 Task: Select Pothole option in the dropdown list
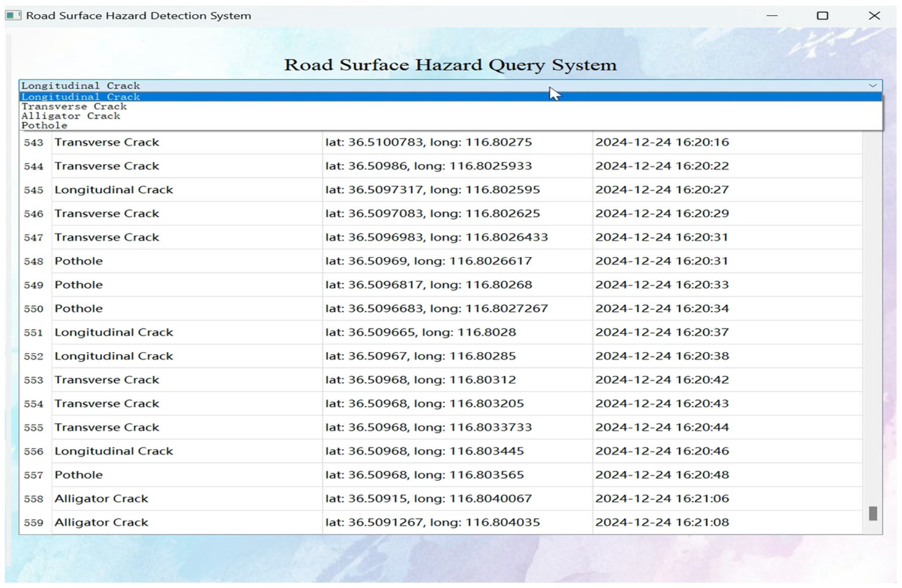point(451,125)
